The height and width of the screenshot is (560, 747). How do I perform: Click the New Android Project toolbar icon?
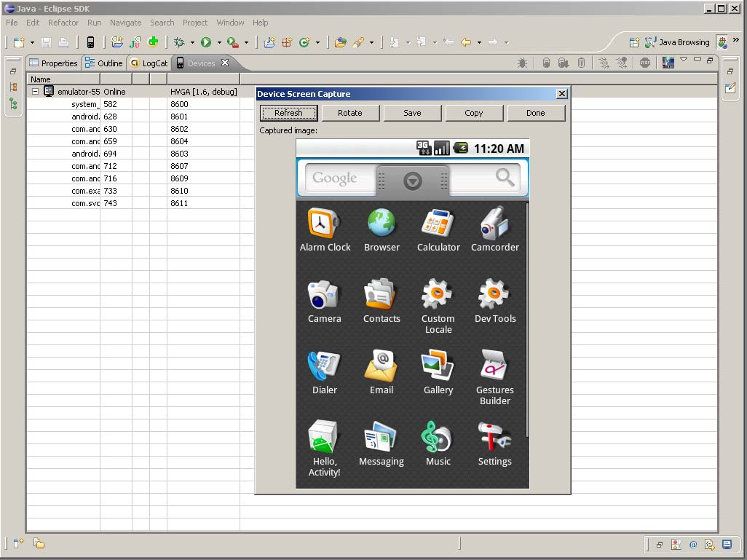(x=116, y=42)
